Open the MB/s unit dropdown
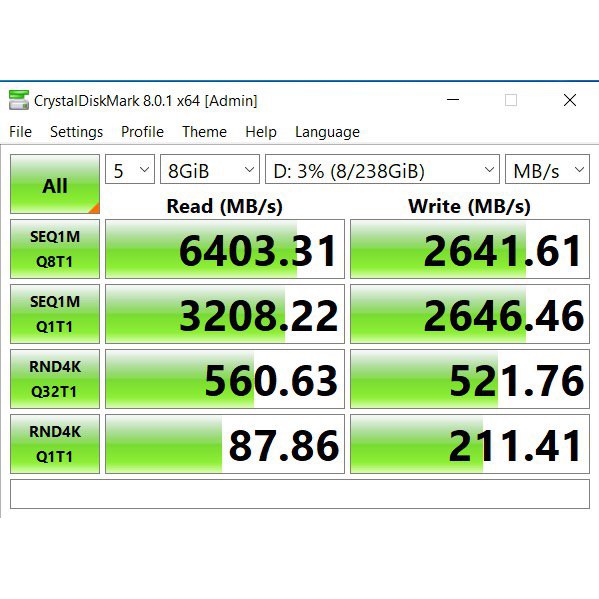599x599 pixels. (547, 169)
